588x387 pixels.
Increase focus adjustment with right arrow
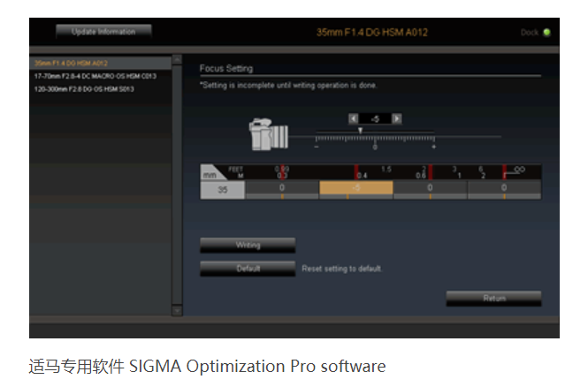coord(397,118)
